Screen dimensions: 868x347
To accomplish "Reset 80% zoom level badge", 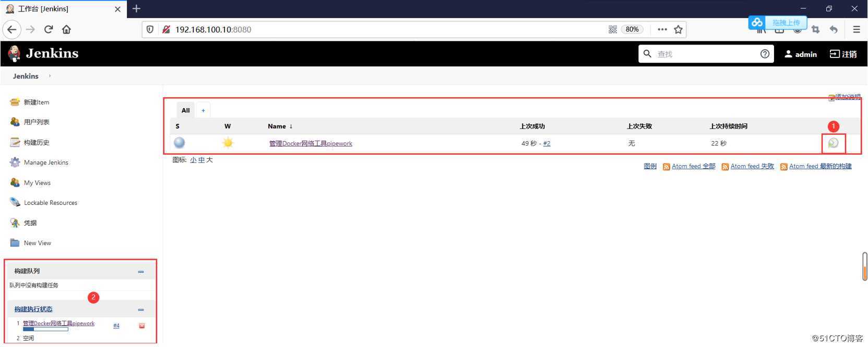I will pyautogui.click(x=632, y=29).
